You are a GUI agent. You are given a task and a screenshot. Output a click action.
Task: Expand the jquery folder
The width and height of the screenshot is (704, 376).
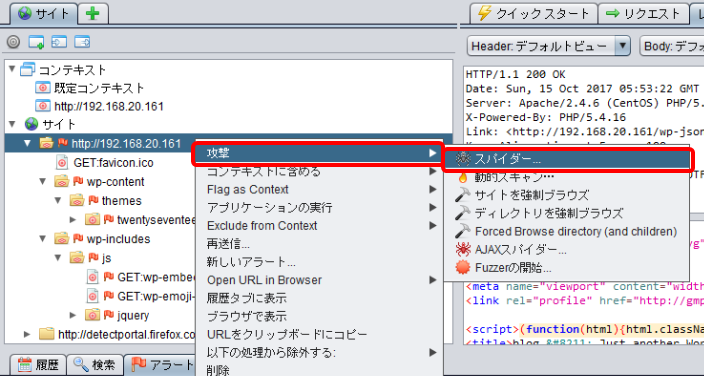[74, 315]
